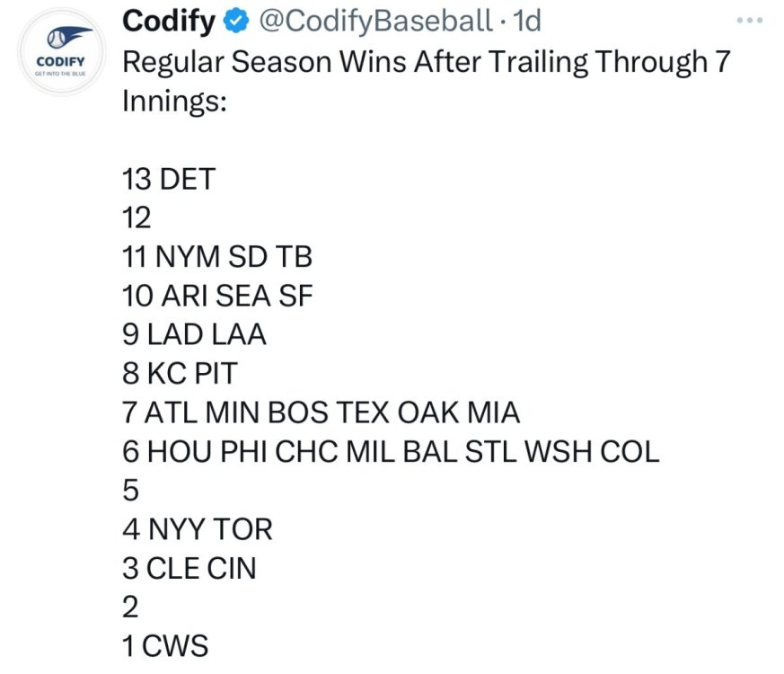Click the '10 ARI SEA SF' line

pos(217,296)
